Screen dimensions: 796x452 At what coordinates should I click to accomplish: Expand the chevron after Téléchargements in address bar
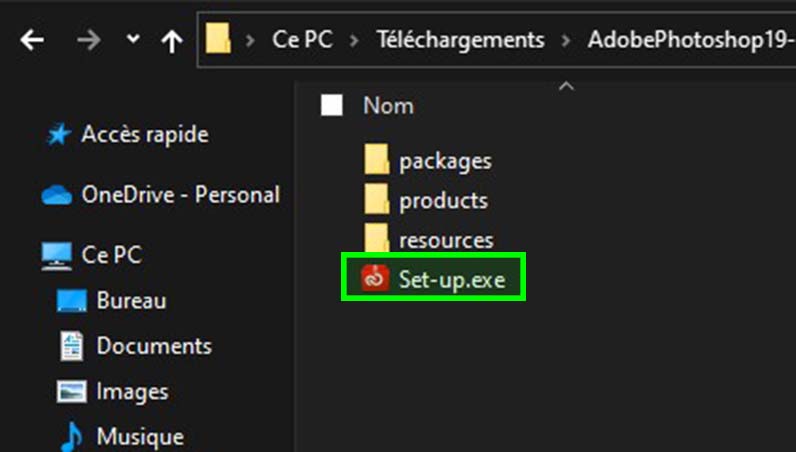tap(567, 41)
